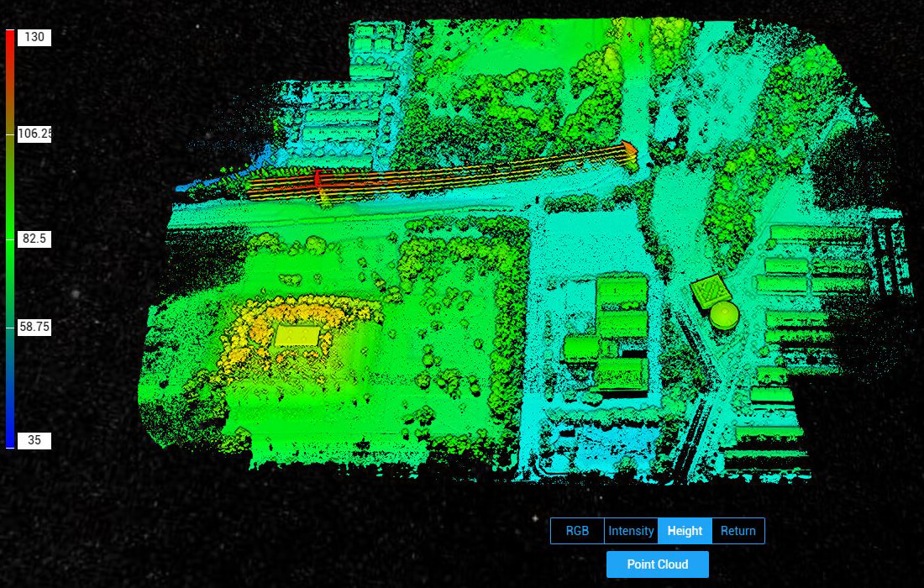Click the 130 legend value
The width and height of the screenshot is (924, 588).
(34, 37)
